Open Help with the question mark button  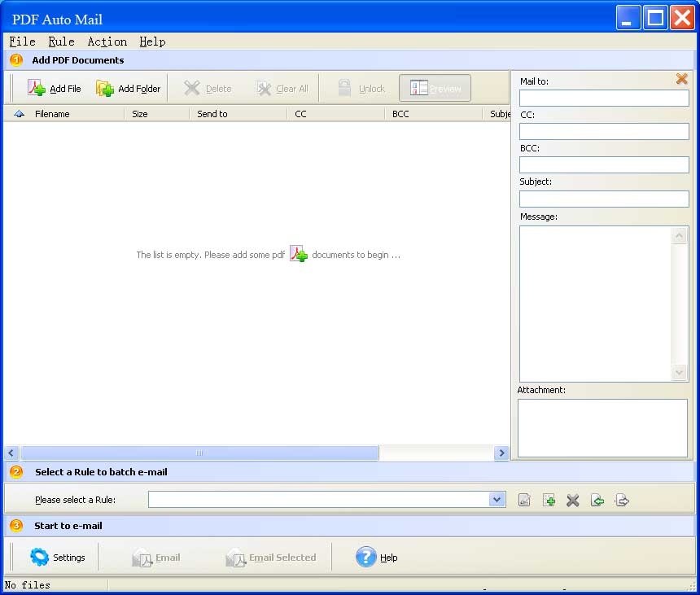376,557
